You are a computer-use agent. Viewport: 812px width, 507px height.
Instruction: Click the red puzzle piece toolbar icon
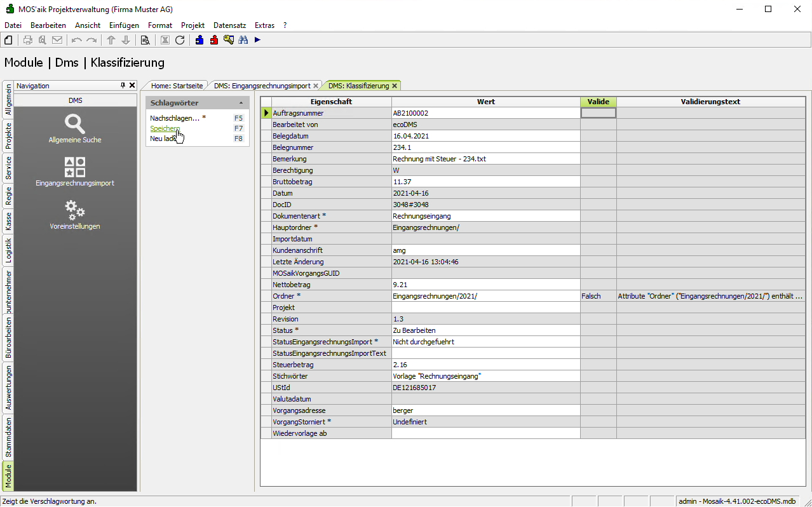[214, 40]
